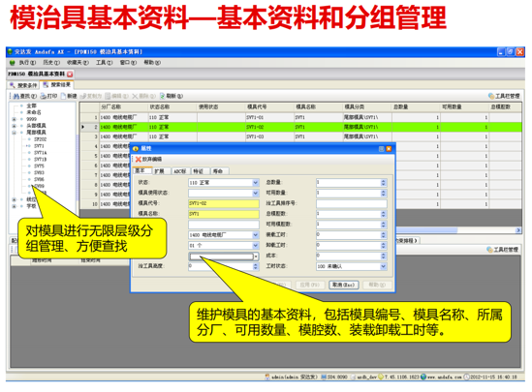This screenshot has width=532, height=392.
Task: Click the green Andafa icon in menu bar
Action: point(13,63)
